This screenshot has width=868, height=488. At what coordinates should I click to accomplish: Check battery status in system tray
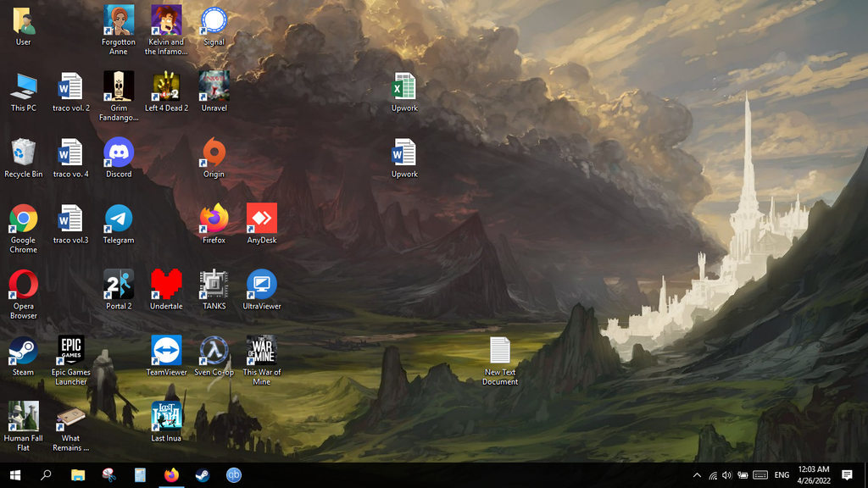[x=743, y=475]
